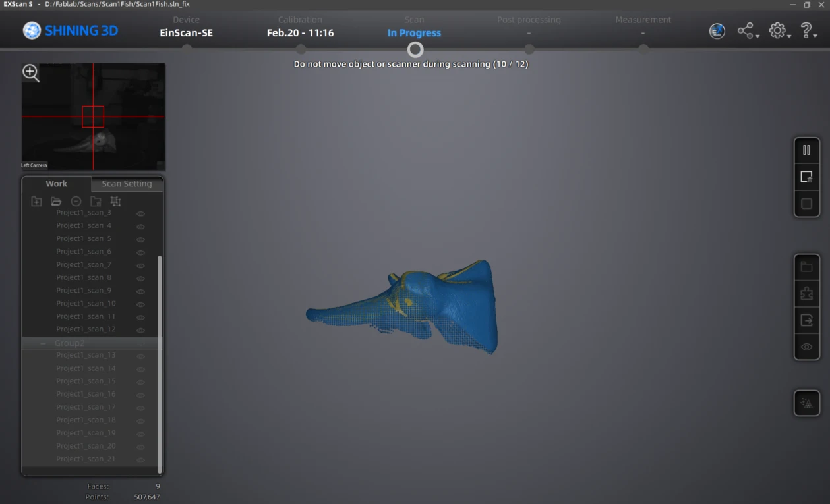Click the Left Camera preview thumbnail
The width and height of the screenshot is (830, 504).
(93, 117)
